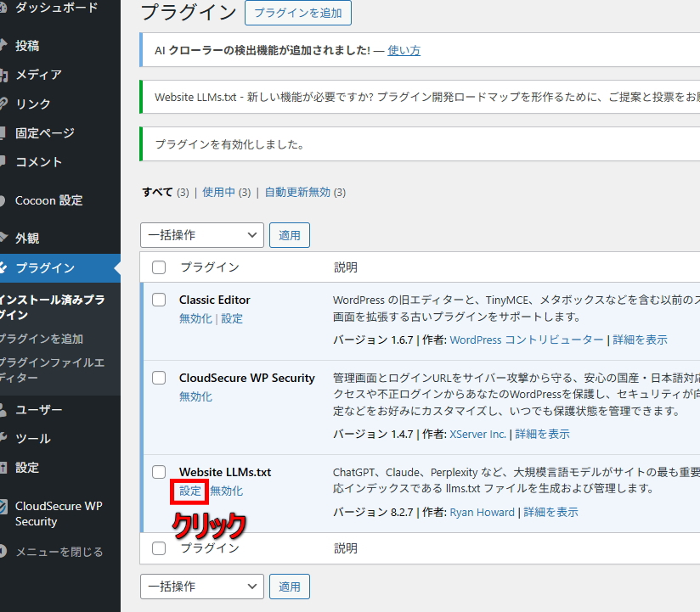Open 設定 link under Website LLMs.txt

[x=190, y=491]
